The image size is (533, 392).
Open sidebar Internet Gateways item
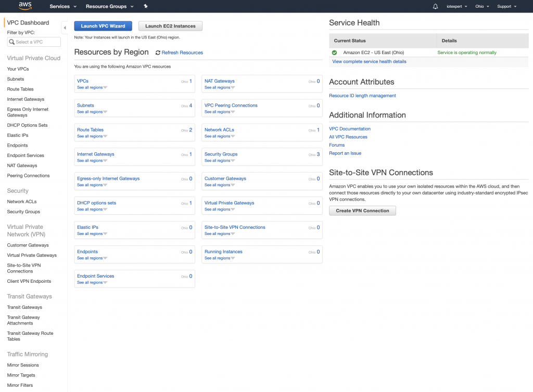26,99
